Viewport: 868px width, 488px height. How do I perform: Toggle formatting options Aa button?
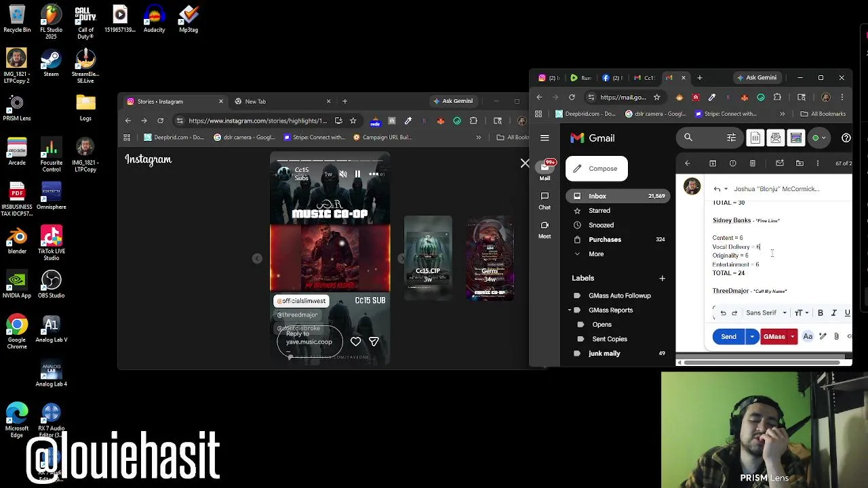[x=808, y=337]
